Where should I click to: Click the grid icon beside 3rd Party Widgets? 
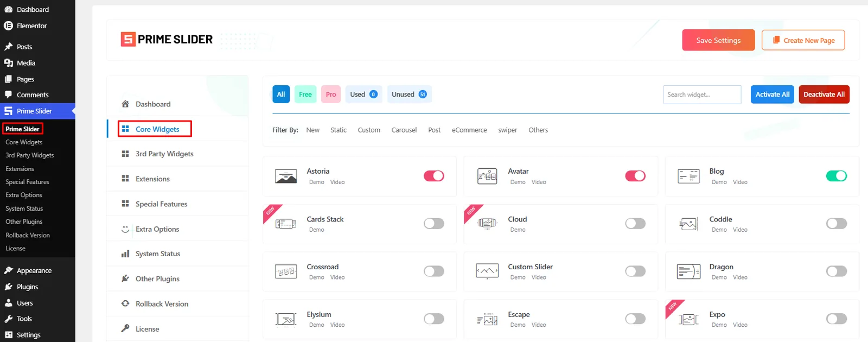tap(125, 154)
